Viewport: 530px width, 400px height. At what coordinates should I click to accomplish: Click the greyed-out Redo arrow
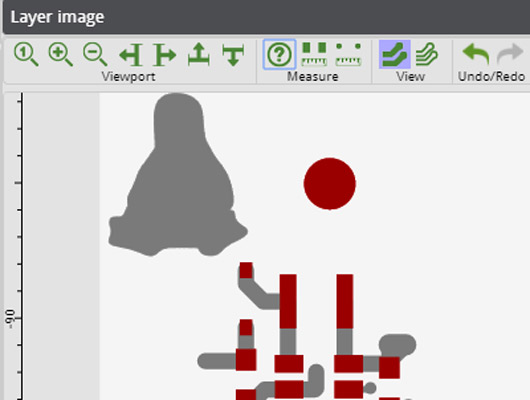pyautogui.click(x=510, y=53)
